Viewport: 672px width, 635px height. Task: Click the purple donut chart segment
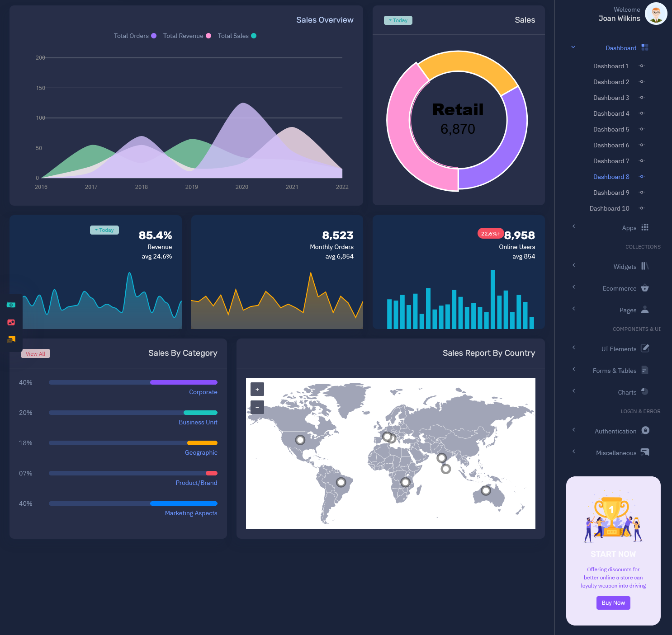513,145
